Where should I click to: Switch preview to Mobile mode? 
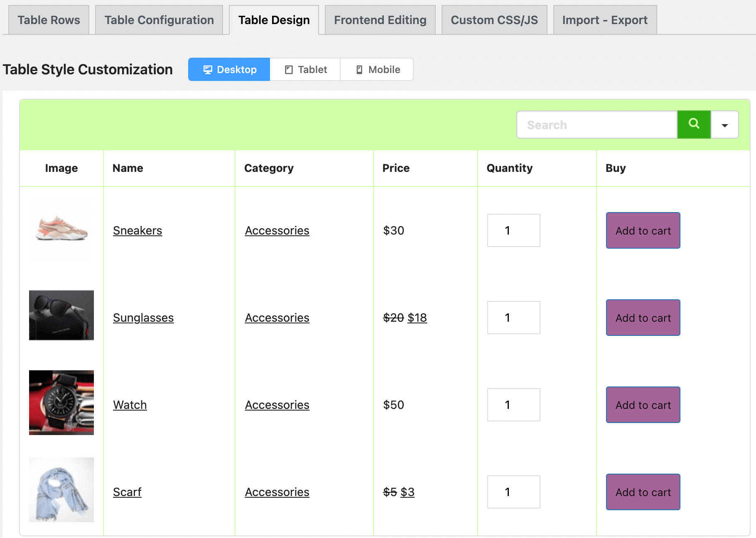pyautogui.click(x=376, y=69)
